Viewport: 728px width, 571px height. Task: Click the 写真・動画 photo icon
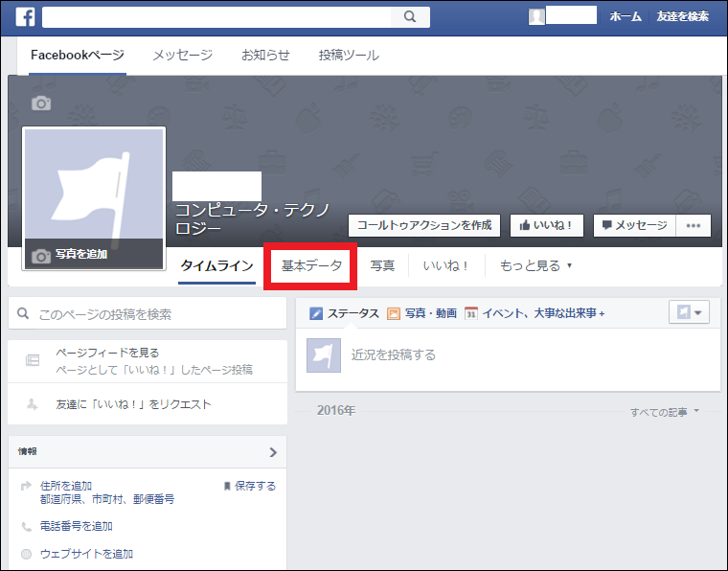393,313
